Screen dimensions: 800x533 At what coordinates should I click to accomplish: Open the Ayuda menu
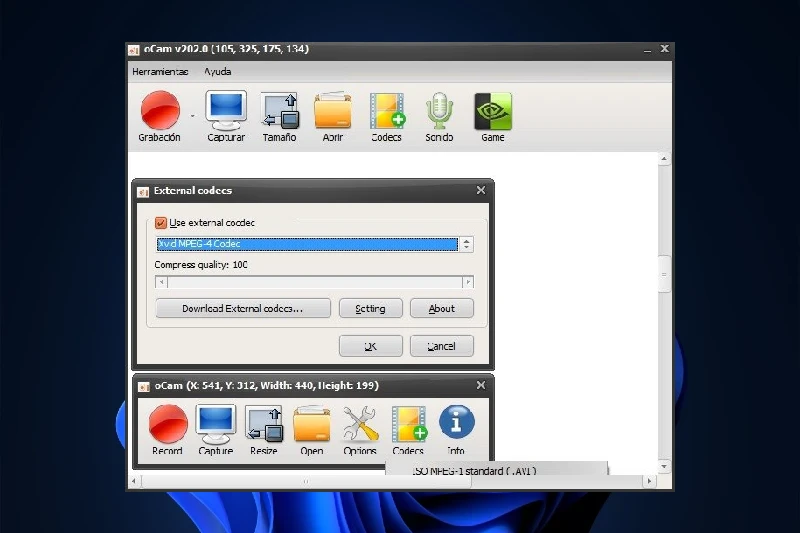[x=218, y=72]
